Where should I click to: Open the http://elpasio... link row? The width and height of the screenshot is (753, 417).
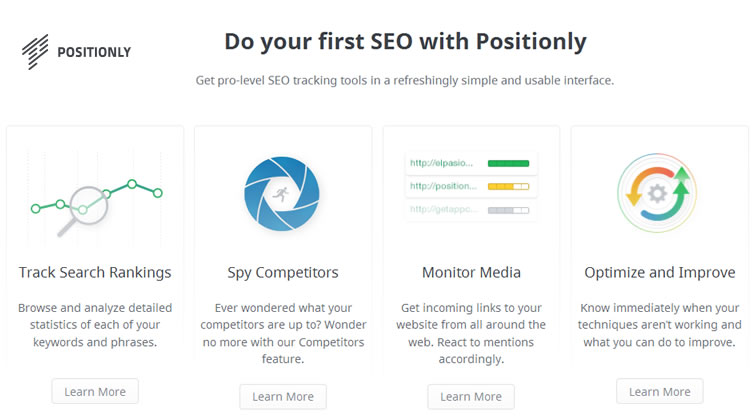coord(471,163)
